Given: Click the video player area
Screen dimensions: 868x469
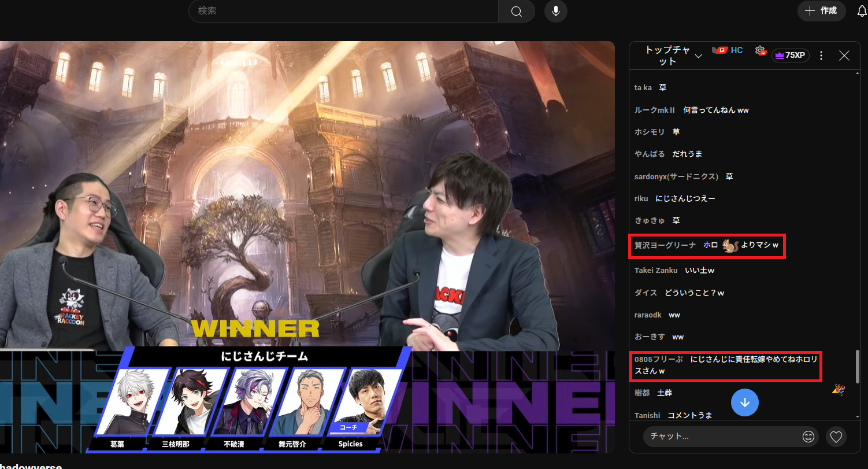Looking at the screenshot, I should coord(307,247).
